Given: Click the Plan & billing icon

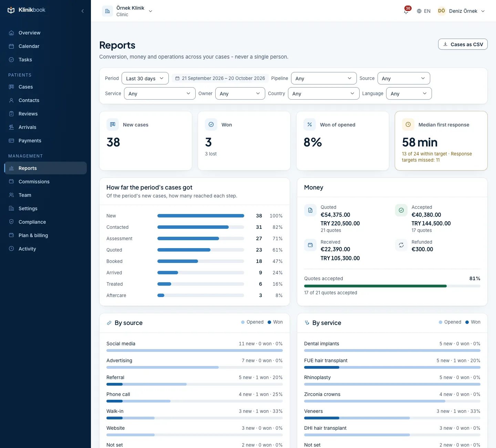Looking at the screenshot, I should (11, 235).
